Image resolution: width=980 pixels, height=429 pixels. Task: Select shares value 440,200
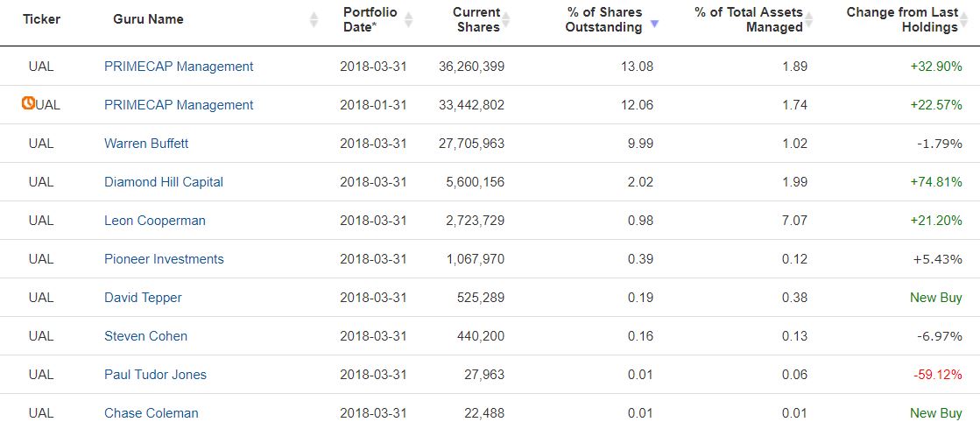coord(481,336)
